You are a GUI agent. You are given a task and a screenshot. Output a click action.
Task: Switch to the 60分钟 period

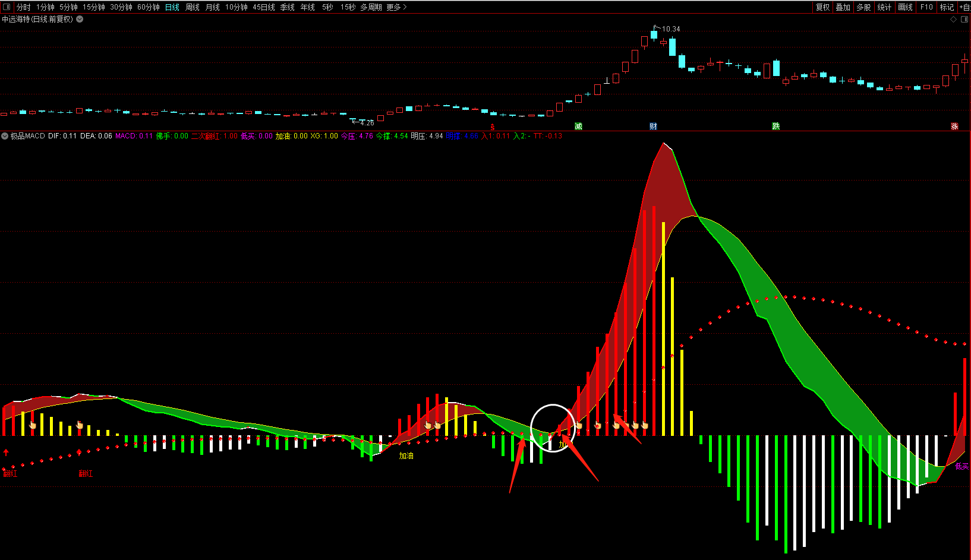point(149,7)
